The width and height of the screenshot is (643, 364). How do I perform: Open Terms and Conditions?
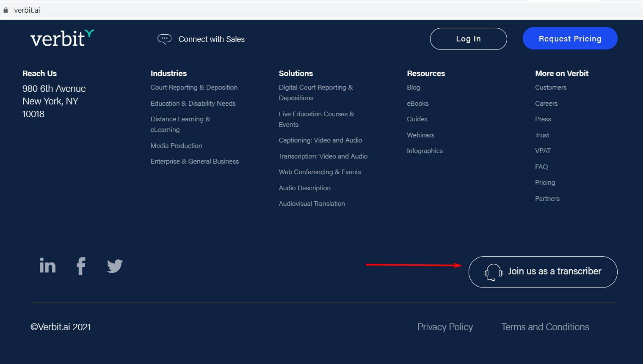[545, 327]
